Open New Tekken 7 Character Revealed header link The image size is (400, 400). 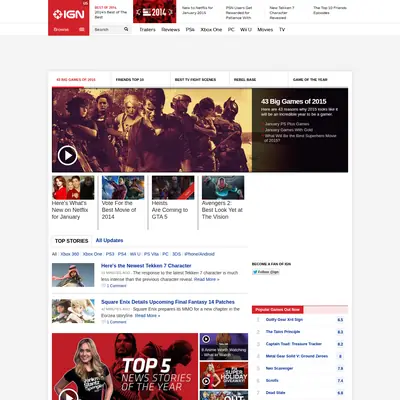tap(282, 13)
